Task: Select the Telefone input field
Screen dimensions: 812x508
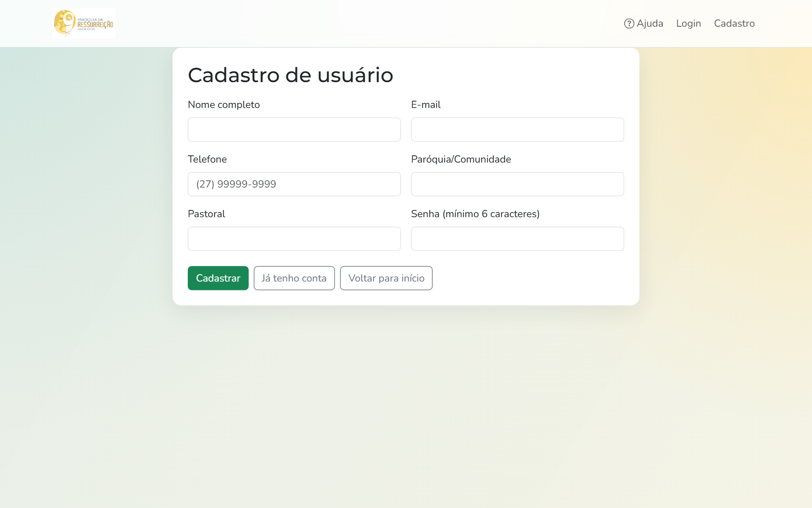Action: (294, 184)
